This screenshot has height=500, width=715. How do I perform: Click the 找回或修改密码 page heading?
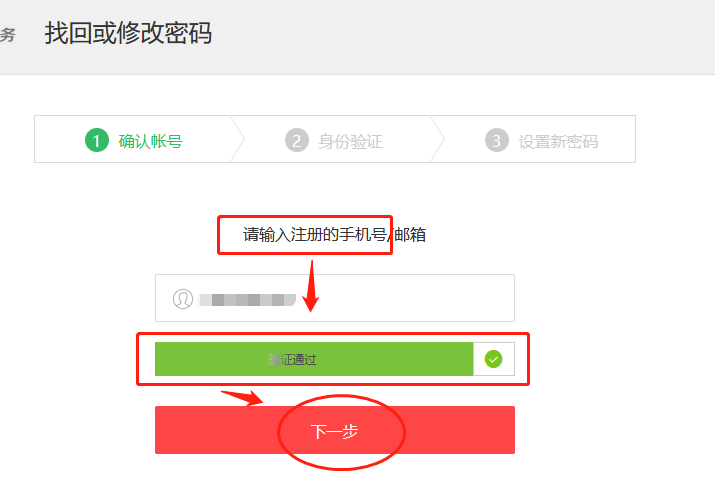coord(128,33)
